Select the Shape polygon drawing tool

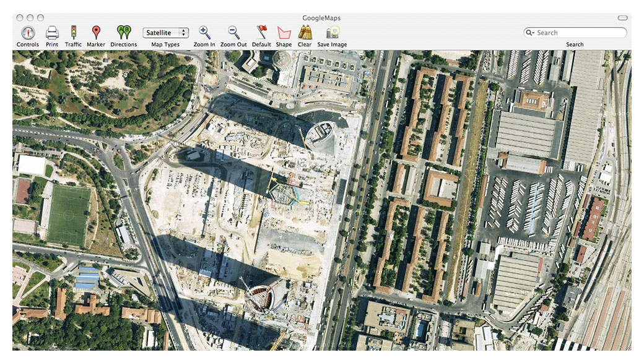click(x=284, y=33)
